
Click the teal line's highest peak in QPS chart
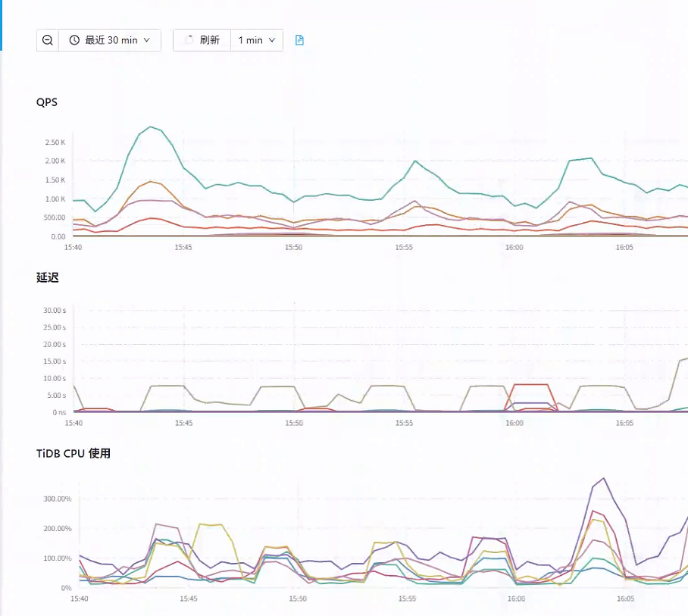(x=151, y=127)
